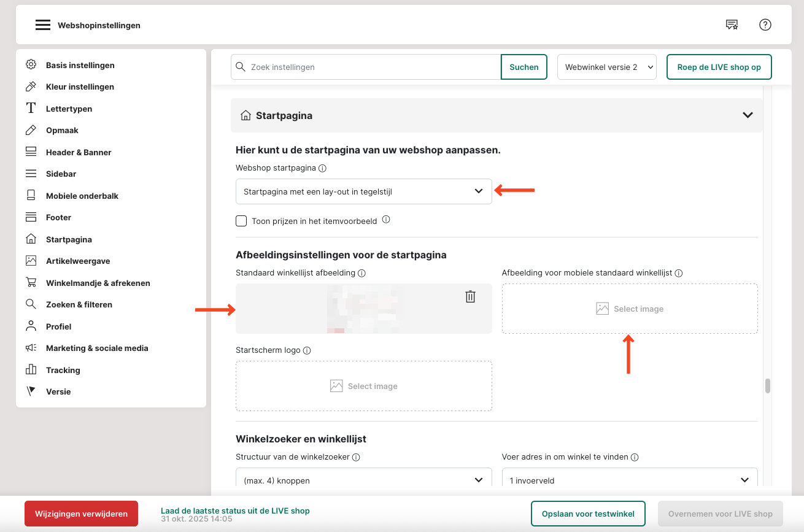Collapse the Startpagina section chevron

[x=747, y=115]
